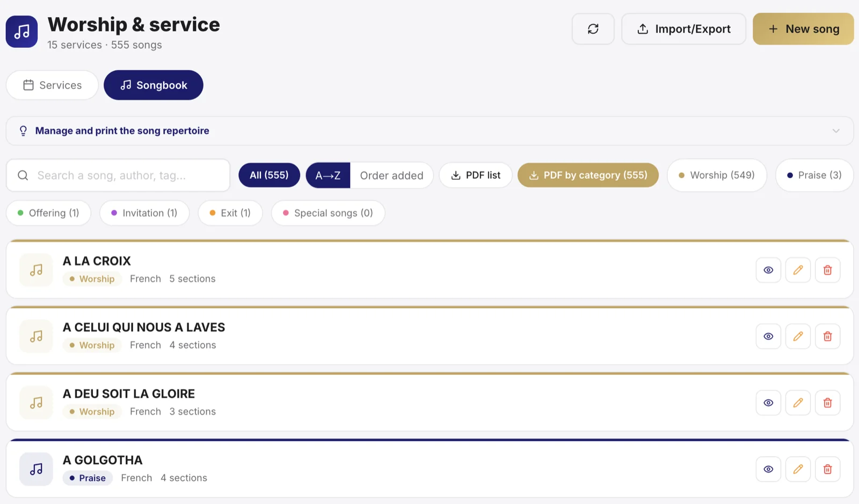Image resolution: width=859 pixels, height=504 pixels.
Task: Edit A CELUI QUI NOUS A LAVES
Action: [x=798, y=337]
